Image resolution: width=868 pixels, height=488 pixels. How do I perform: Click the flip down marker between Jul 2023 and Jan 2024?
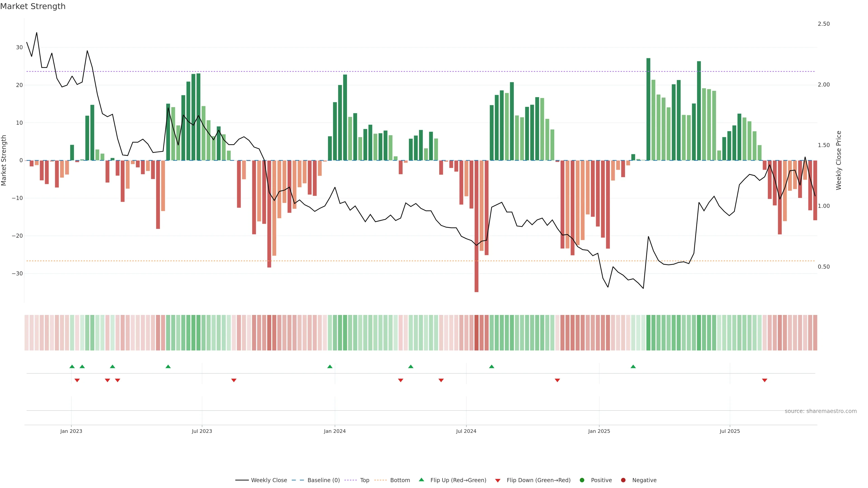pos(234,380)
